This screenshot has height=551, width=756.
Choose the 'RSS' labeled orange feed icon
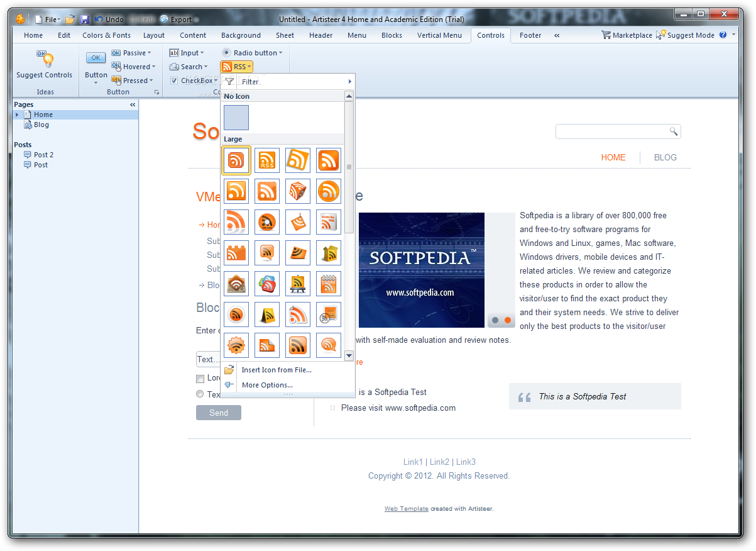tap(267, 160)
